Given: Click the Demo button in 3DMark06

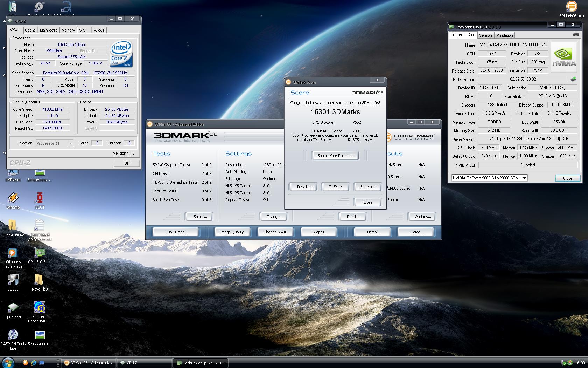Looking at the screenshot, I should (x=373, y=232).
